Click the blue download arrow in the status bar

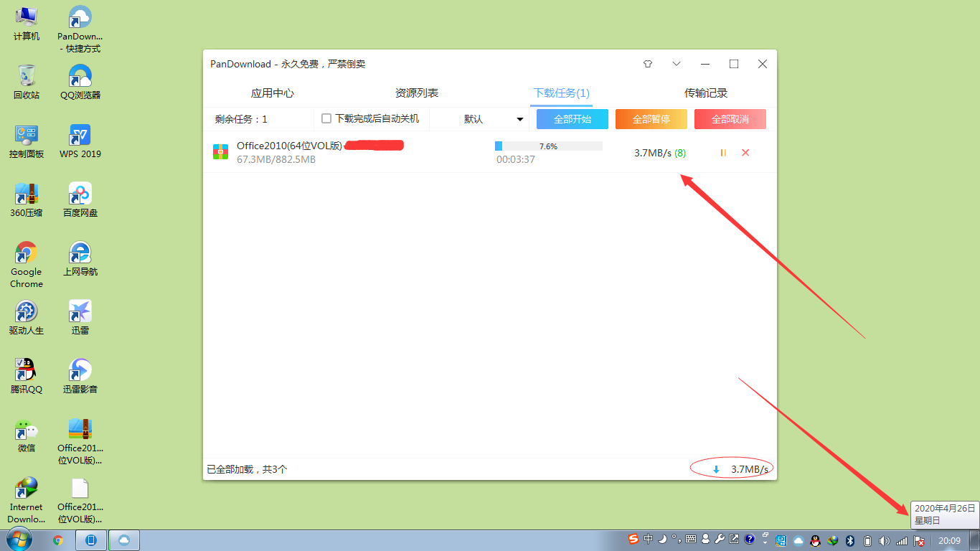pyautogui.click(x=716, y=470)
